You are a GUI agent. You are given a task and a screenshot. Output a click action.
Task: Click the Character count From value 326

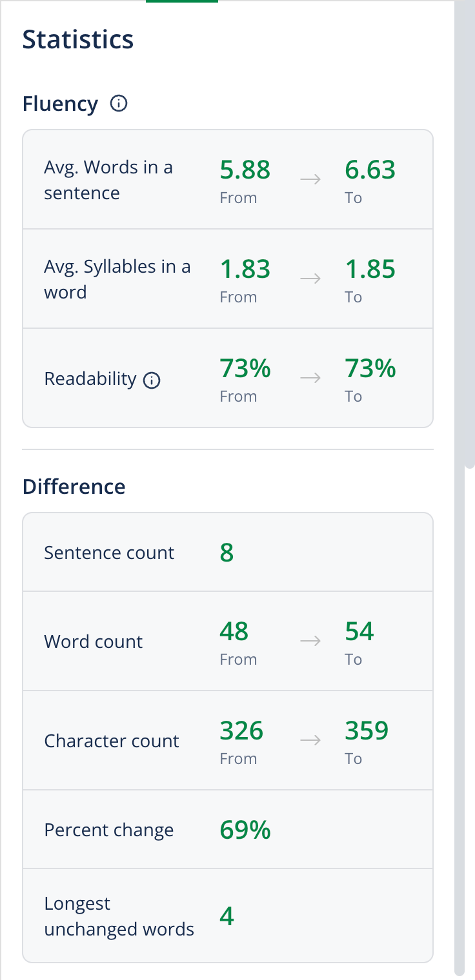(241, 731)
